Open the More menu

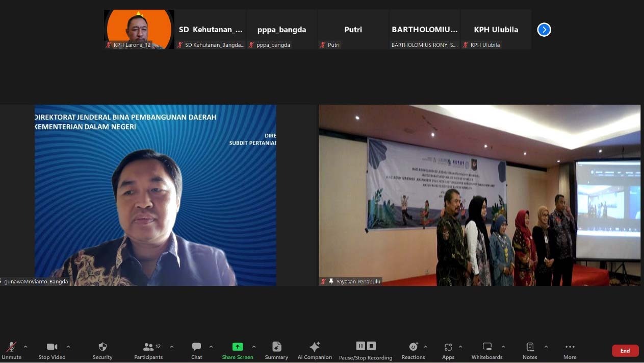[x=570, y=350]
